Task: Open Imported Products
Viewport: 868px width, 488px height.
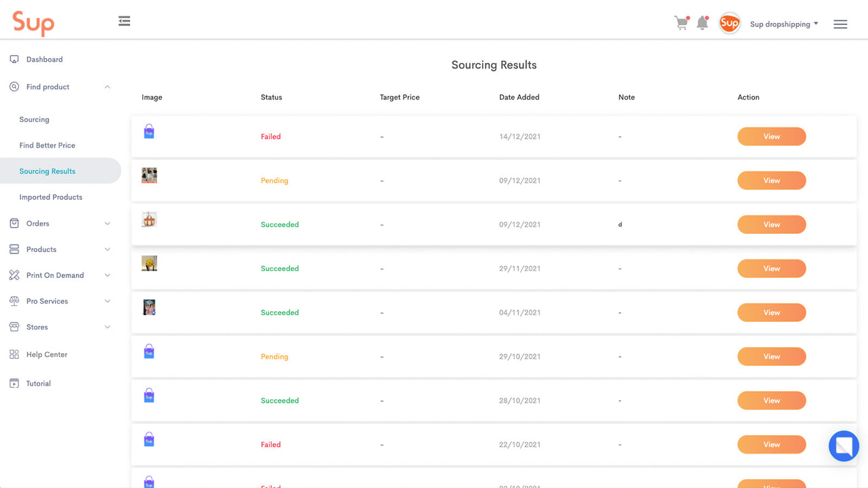Action: click(51, 197)
